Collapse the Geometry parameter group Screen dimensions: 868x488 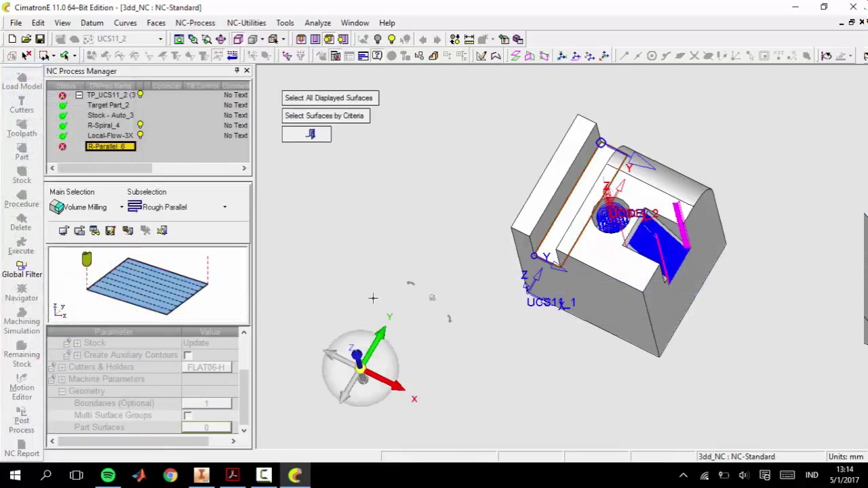62,392
